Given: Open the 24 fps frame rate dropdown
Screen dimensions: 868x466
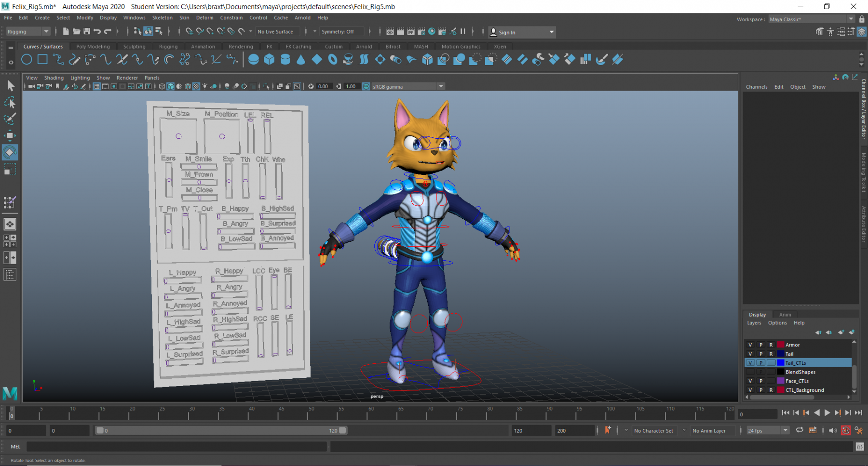Looking at the screenshot, I should 768,430.
